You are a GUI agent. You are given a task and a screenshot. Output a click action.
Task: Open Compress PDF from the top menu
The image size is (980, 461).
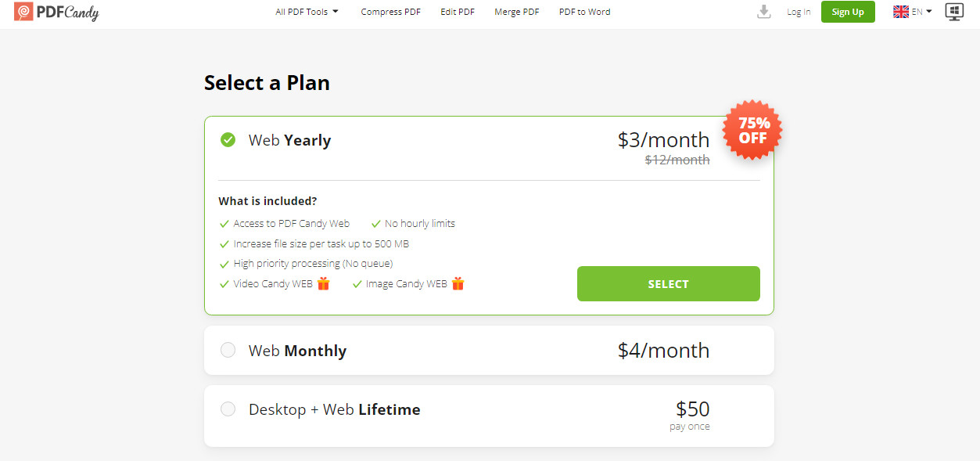tap(390, 12)
